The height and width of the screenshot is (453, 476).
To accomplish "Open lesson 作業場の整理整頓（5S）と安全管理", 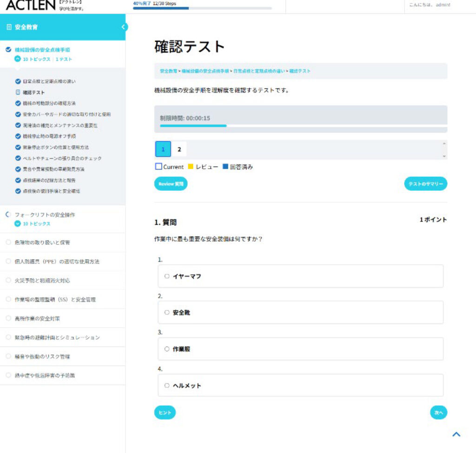I will pos(55,300).
